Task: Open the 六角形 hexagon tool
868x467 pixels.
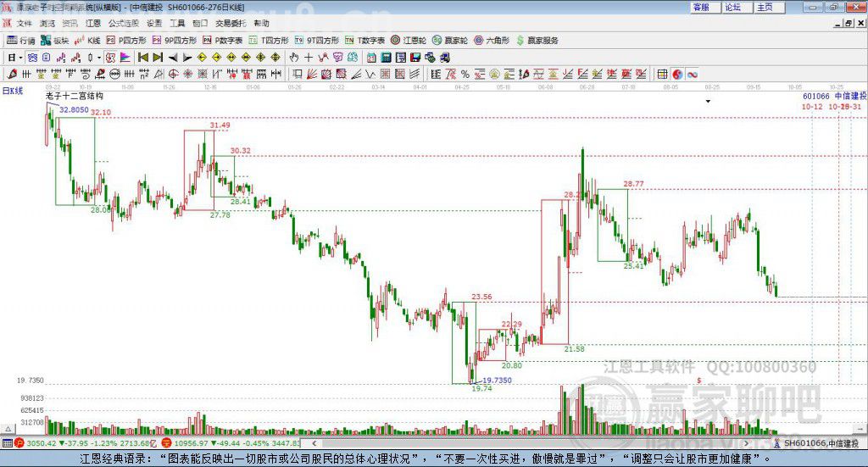Action: pos(492,41)
